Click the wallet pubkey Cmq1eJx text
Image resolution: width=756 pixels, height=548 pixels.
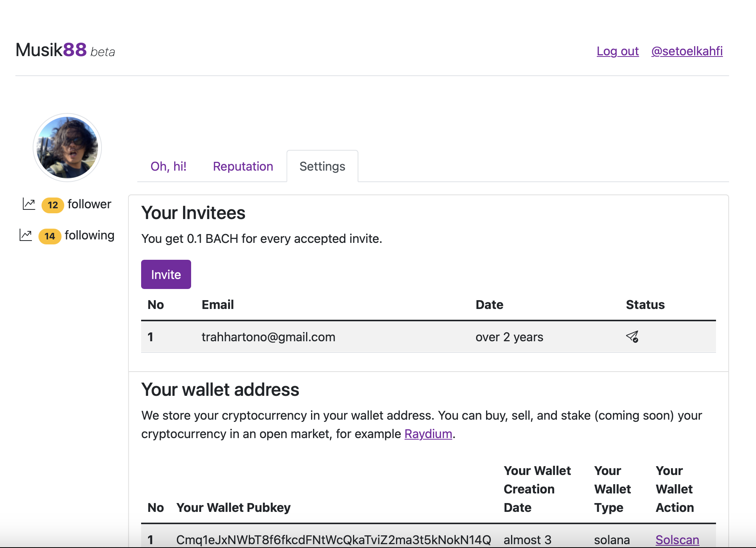[333, 540]
